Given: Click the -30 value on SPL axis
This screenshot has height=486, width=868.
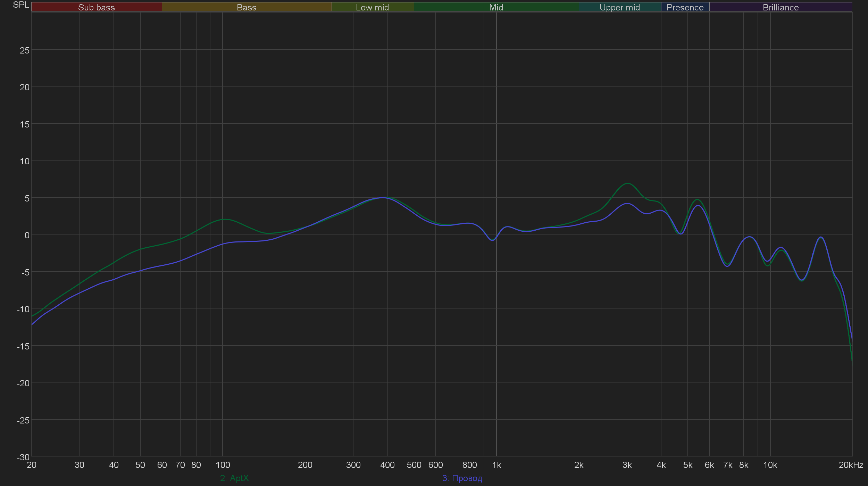Looking at the screenshot, I should coord(23,457).
